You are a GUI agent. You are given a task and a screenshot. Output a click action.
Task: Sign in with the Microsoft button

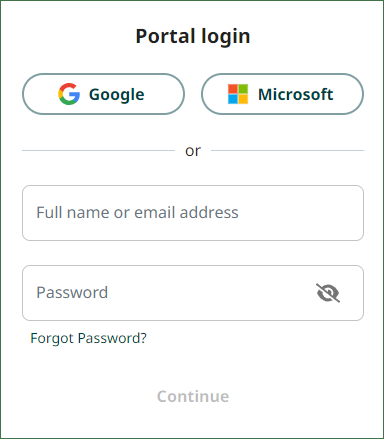point(282,94)
